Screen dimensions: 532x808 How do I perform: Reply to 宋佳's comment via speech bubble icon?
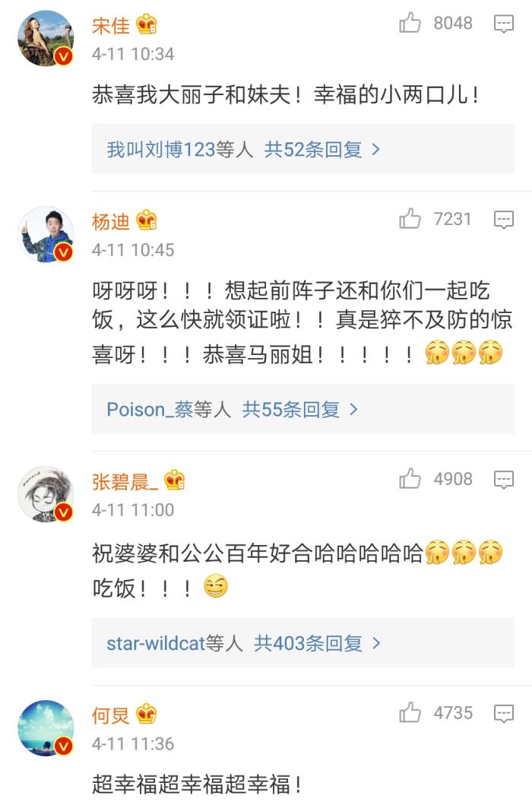(503, 24)
